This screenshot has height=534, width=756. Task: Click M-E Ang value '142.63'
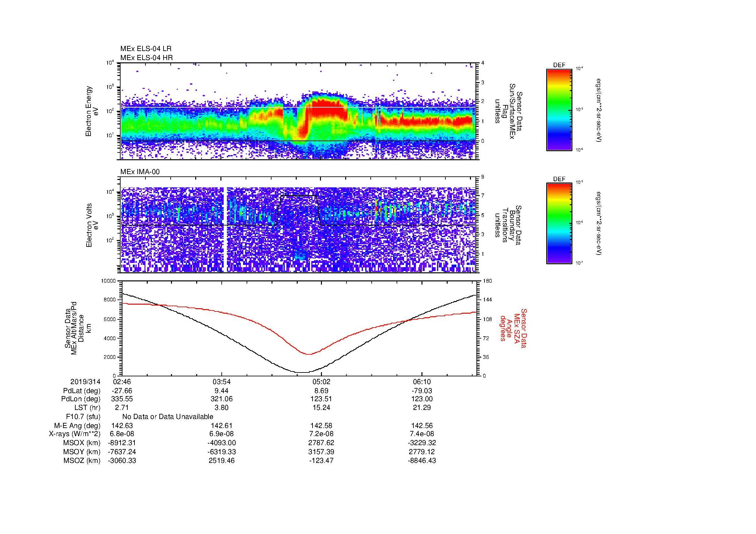point(122,426)
